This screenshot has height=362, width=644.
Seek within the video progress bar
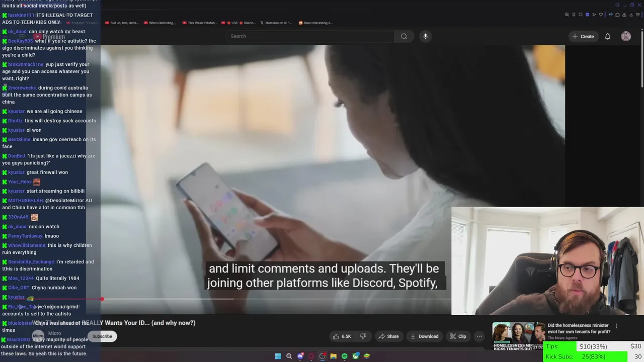[x=277, y=299]
